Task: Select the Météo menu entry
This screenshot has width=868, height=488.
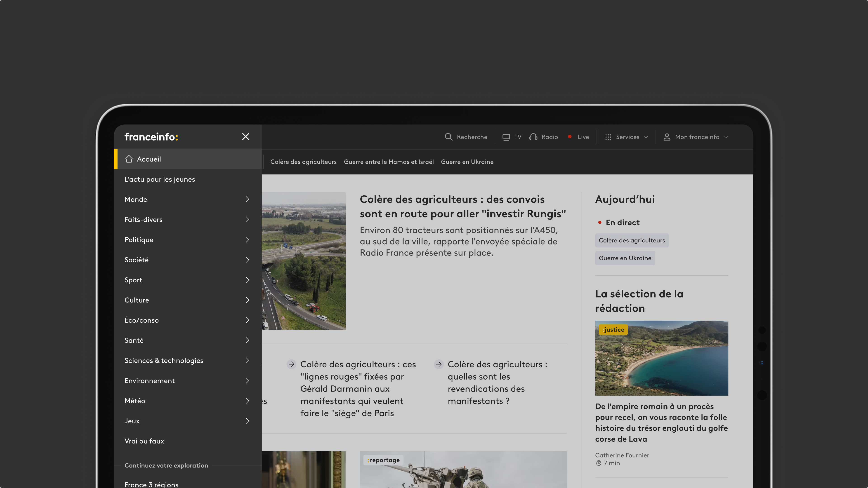Action: (x=188, y=401)
